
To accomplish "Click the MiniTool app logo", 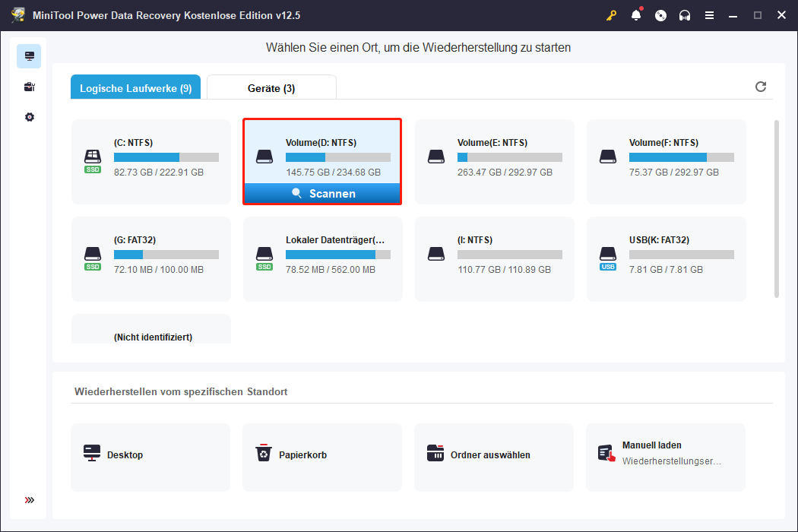I will [17, 15].
